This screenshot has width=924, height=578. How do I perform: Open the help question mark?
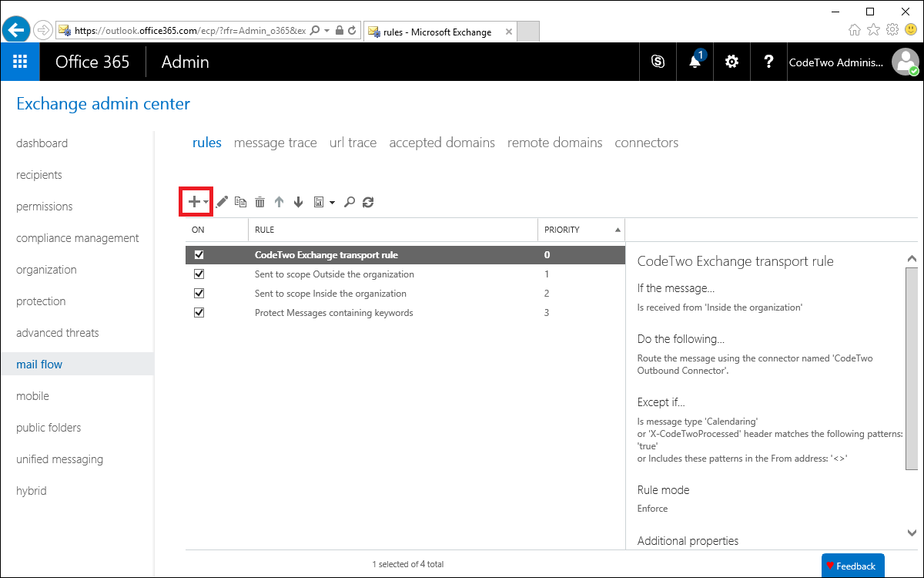[768, 62]
